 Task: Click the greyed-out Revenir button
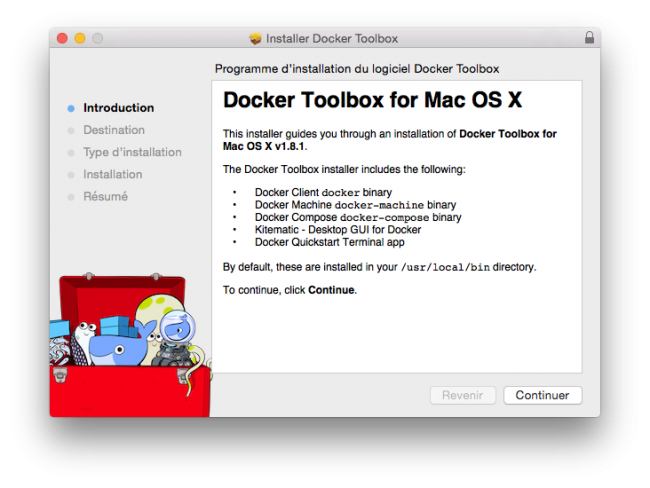[x=462, y=395]
